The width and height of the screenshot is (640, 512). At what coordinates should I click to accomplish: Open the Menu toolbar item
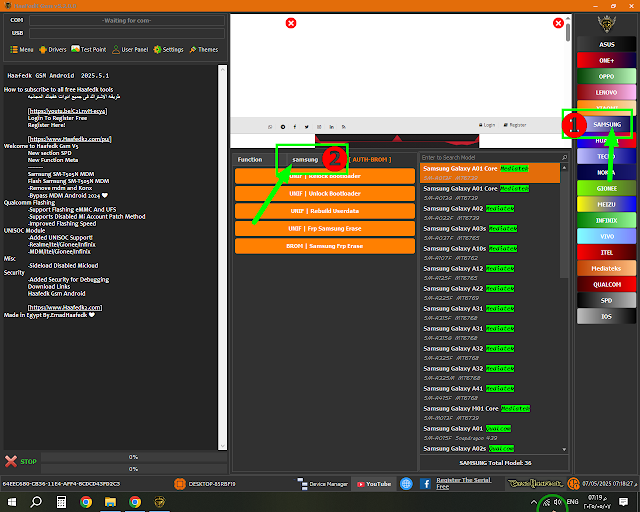[x=22, y=49]
